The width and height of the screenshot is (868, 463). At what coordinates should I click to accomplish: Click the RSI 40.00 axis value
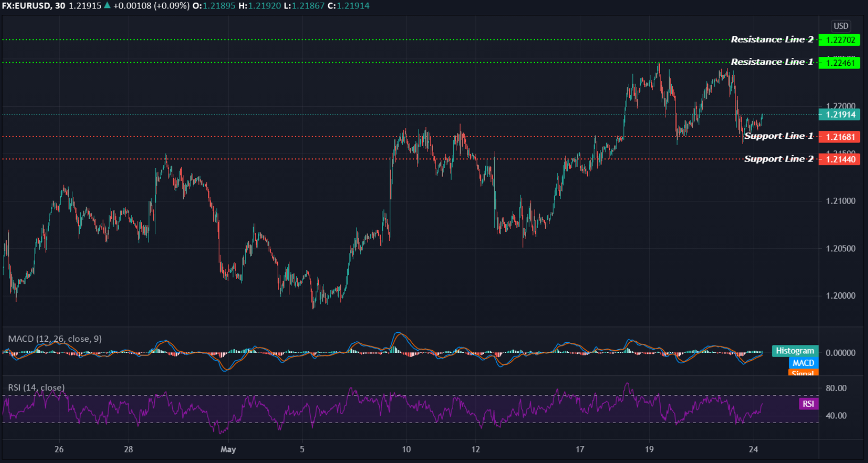[836, 416]
